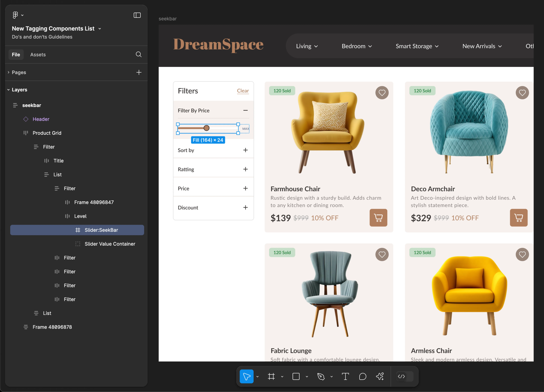
Task: Favorite the Deco Armchair with heart
Action: coord(522,93)
